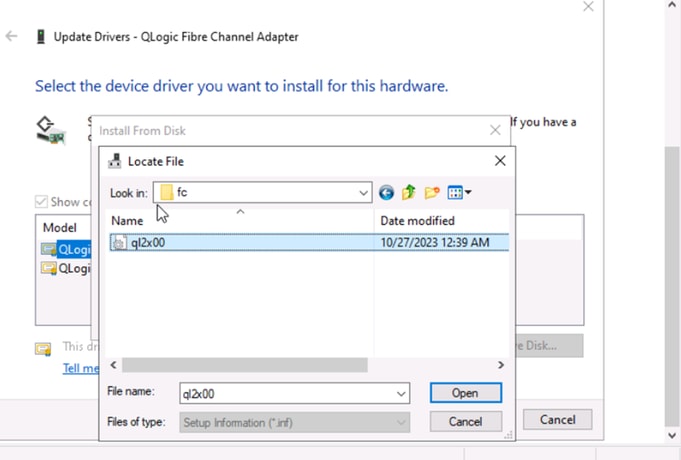Click left arrow of horizontal scrollbar
The height and width of the screenshot is (460, 681).
click(x=113, y=365)
